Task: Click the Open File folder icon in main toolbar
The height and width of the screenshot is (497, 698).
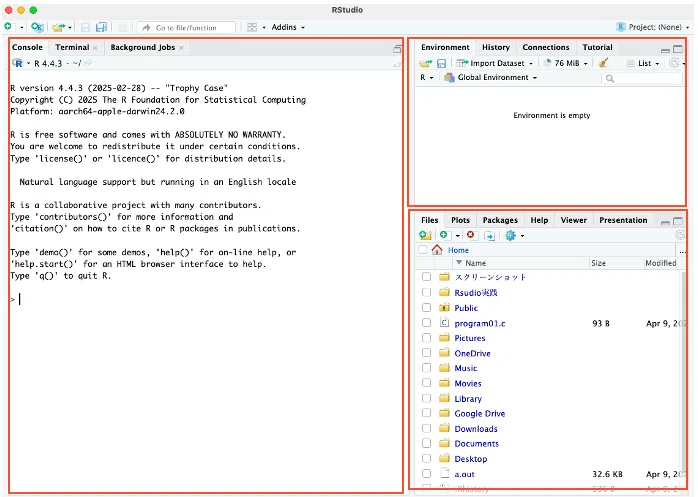Action: (58, 28)
